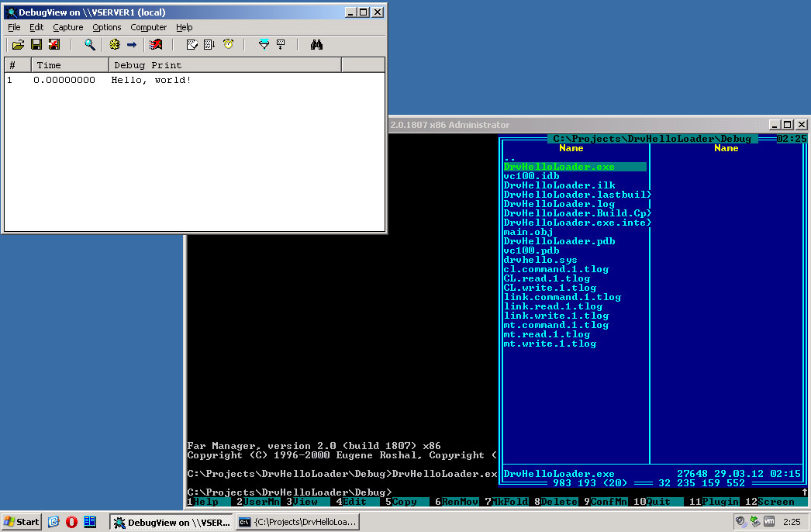Open Filter/Highlight with the funnel icon
Screen dimensions: 811x532
[264, 45]
